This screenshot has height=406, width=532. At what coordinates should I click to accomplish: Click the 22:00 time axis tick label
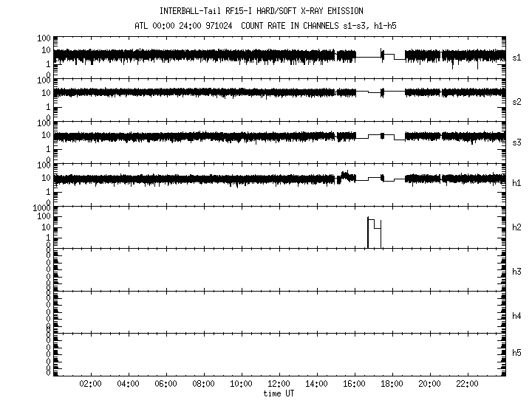(x=467, y=384)
